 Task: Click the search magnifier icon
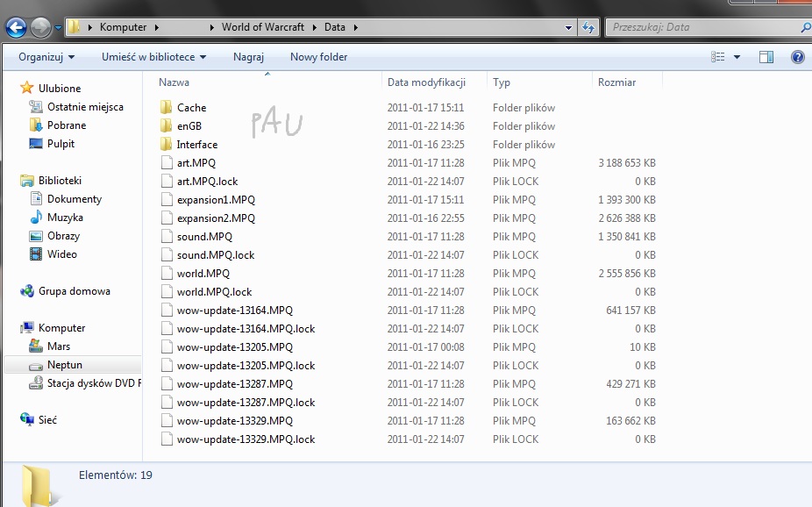pyautogui.click(x=806, y=27)
